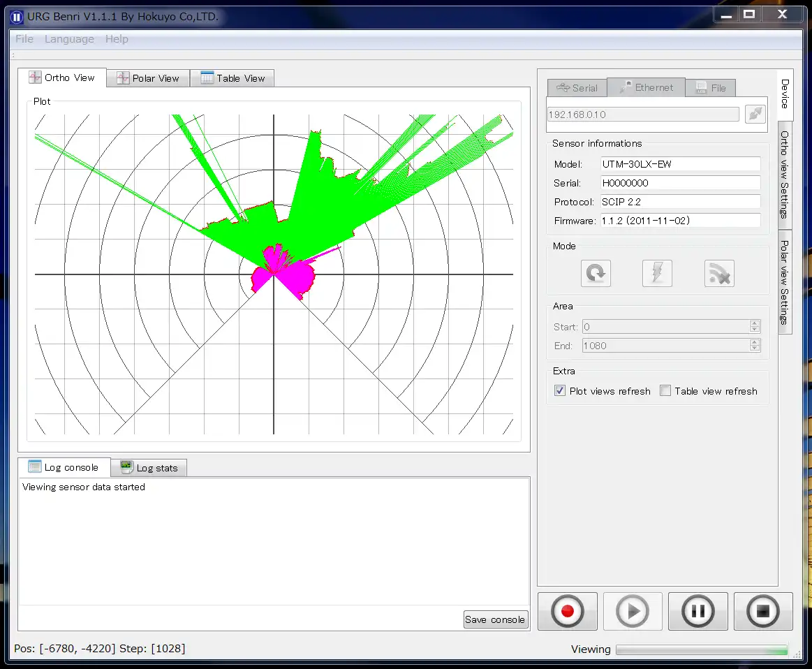The width and height of the screenshot is (812, 669).
Task: Increase the End area value with up arrow
Action: 755,342
